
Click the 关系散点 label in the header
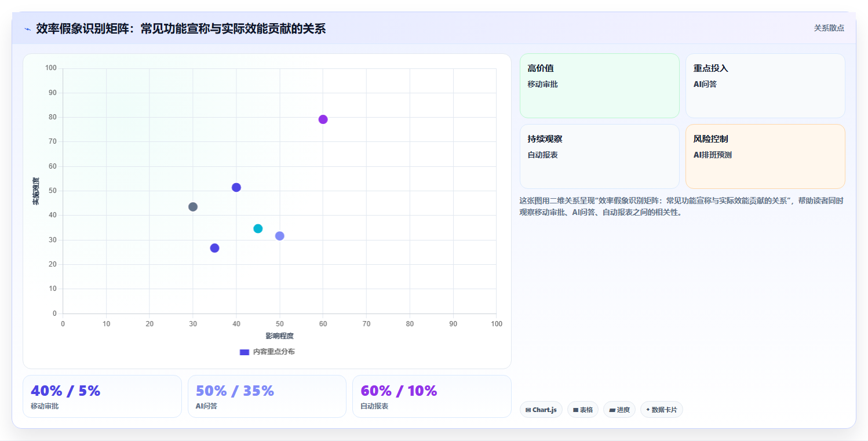click(829, 28)
